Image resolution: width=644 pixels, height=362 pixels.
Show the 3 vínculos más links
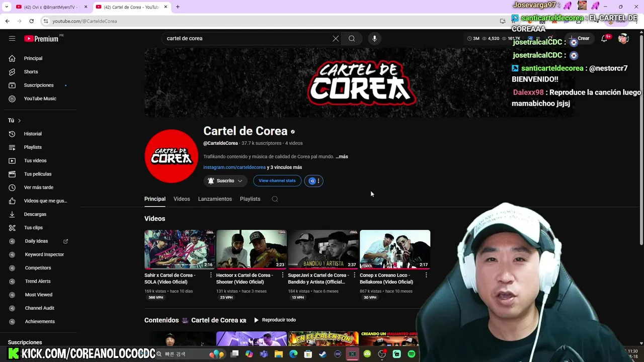(285, 167)
